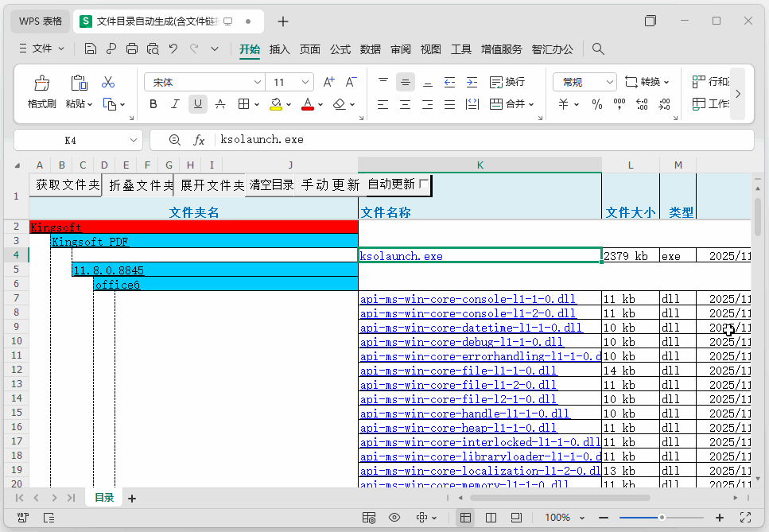Image resolution: width=769 pixels, height=532 pixels.
Task: Click the Save icon in quick access toolbar
Action: point(90,49)
